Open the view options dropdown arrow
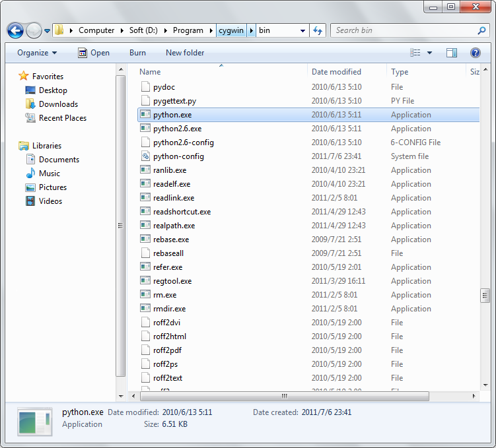 (x=429, y=53)
